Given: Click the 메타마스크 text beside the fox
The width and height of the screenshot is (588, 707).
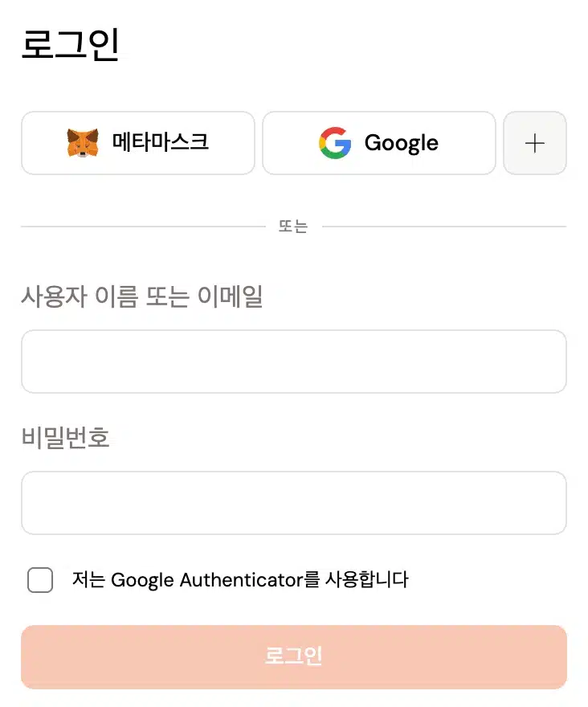Looking at the screenshot, I should (161, 142).
